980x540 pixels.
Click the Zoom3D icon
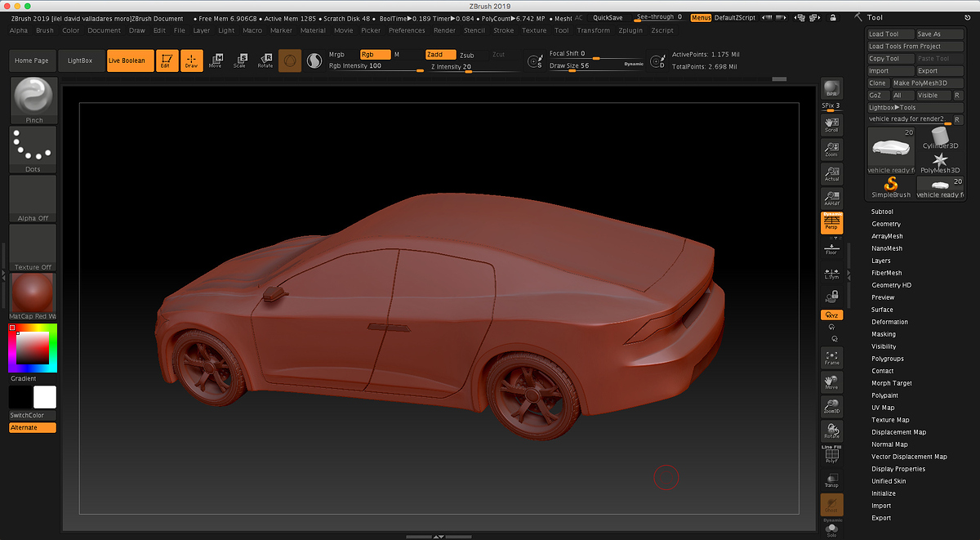pyautogui.click(x=831, y=406)
